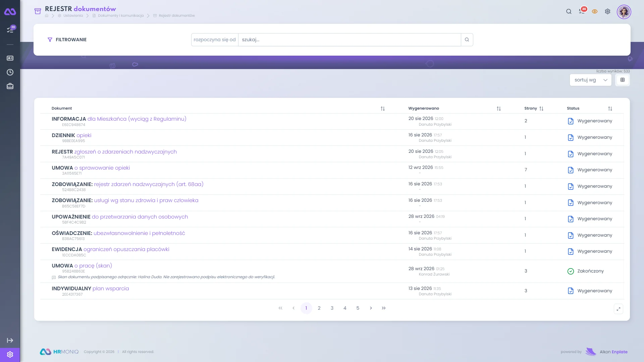The height and width of the screenshot is (362, 644).
Task: Switch to grid table view icon
Action: click(x=623, y=80)
